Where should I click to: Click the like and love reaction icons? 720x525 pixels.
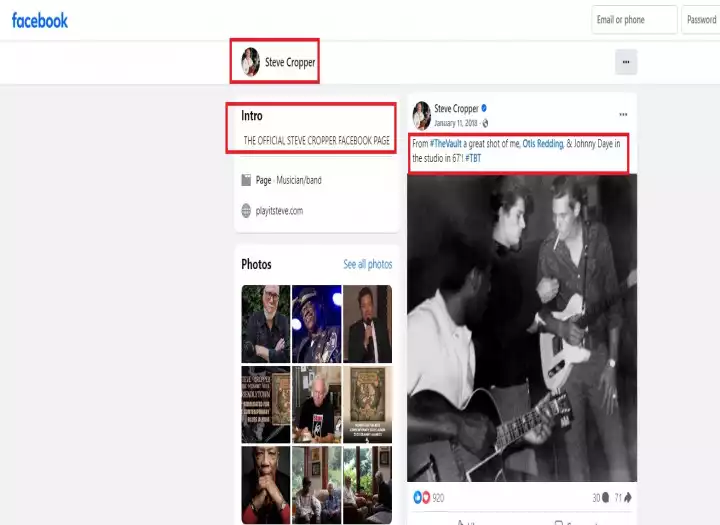tap(421, 497)
